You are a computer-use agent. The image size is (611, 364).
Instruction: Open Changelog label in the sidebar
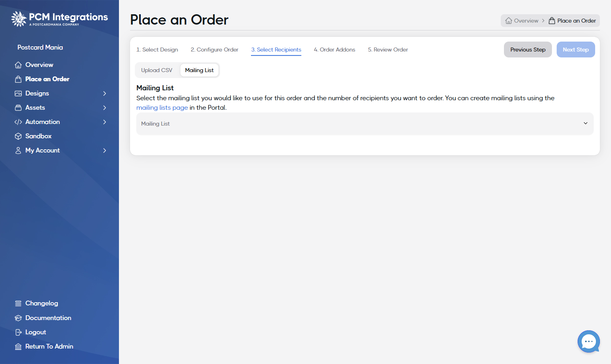point(42,303)
